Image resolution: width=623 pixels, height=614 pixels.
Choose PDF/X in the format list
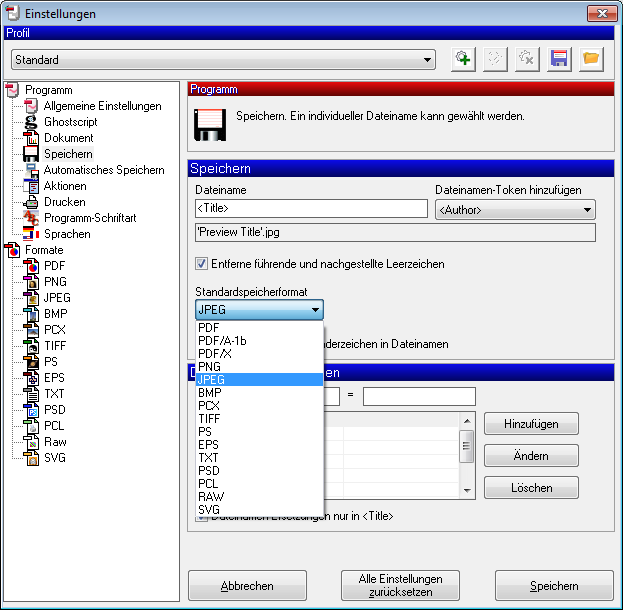(259, 354)
